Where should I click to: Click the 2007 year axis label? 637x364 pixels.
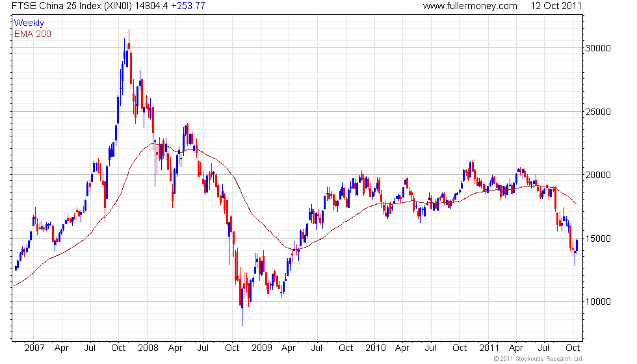coord(34,348)
